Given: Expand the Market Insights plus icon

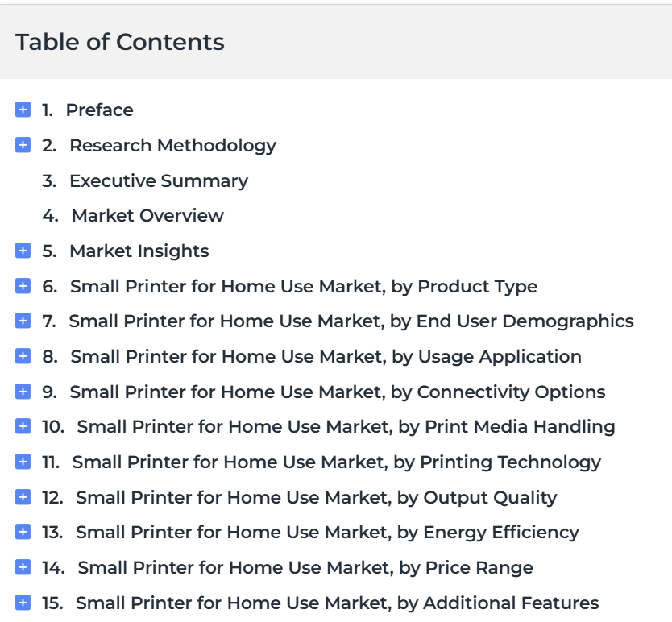Looking at the screenshot, I should (x=23, y=251).
